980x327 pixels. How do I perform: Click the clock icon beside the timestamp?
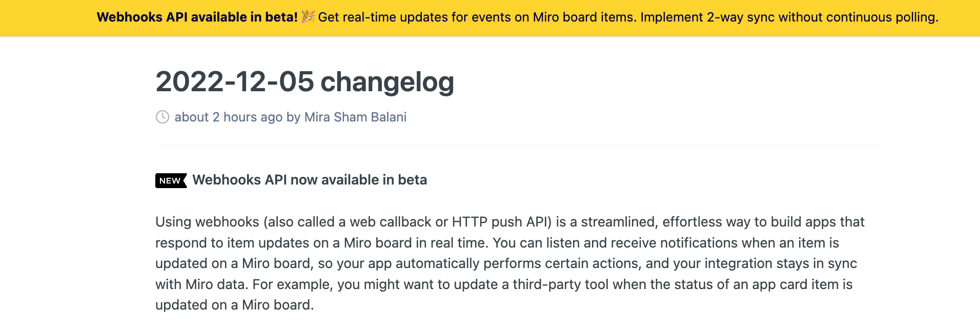tap(162, 117)
